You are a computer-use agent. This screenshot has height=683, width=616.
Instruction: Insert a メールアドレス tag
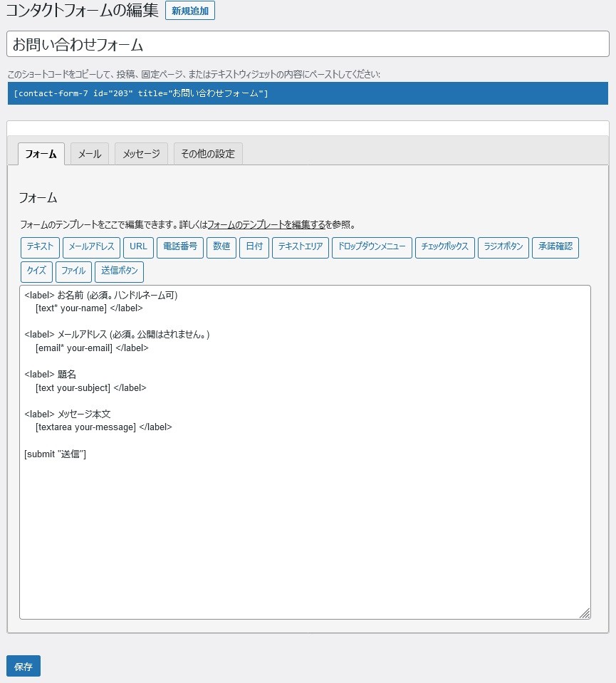pyautogui.click(x=91, y=247)
